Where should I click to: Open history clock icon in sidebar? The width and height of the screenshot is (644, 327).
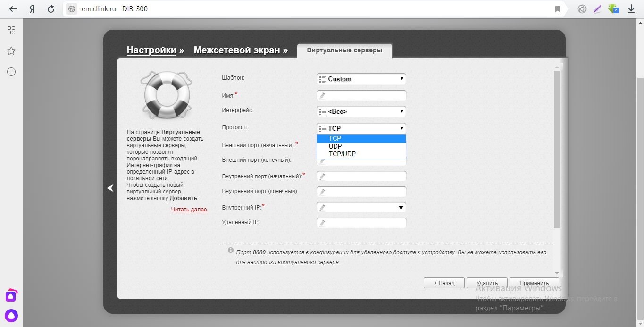click(11, 72)
